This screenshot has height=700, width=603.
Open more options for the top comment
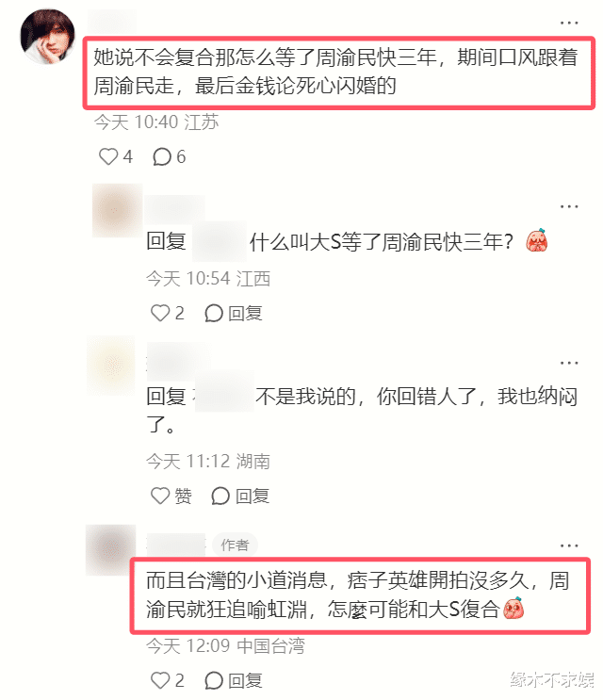569,23
